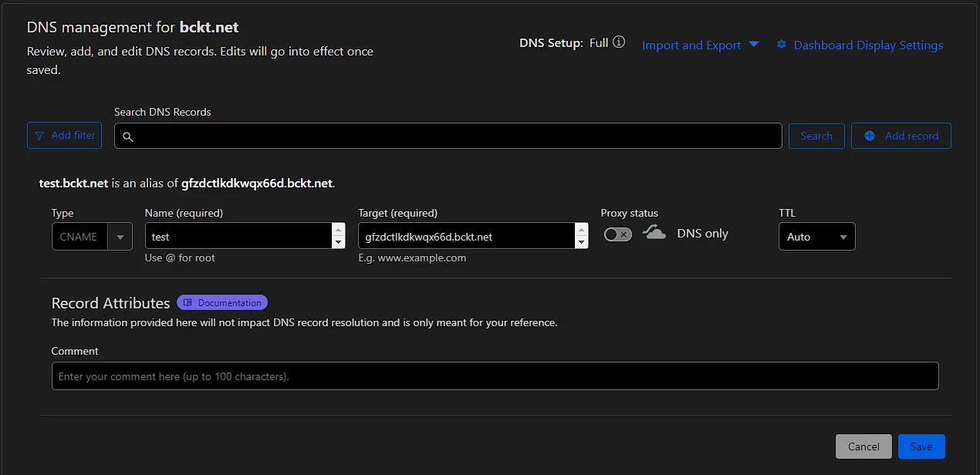Click the gray cloud DNS only icon
Screen dimensions: 980x475
pyautogui.click(x=654, y=233)
